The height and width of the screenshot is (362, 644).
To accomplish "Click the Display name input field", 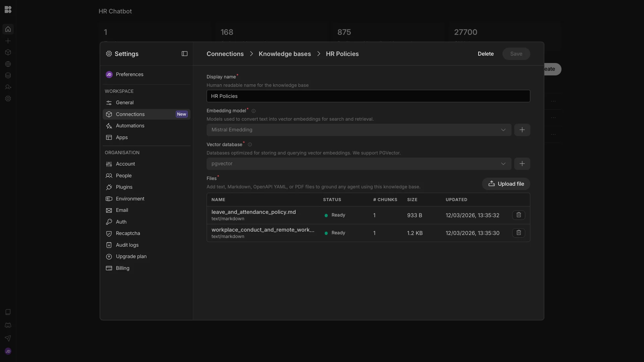I will 368,96.
